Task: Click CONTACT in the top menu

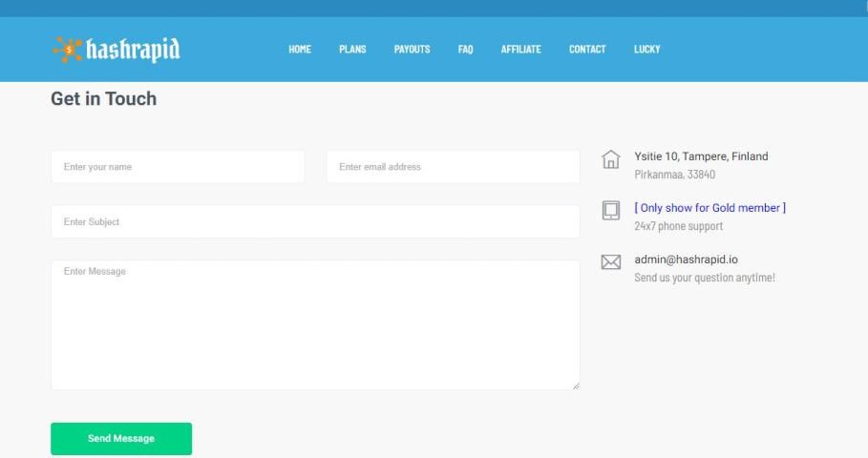Action: click(x=587, y=50)
